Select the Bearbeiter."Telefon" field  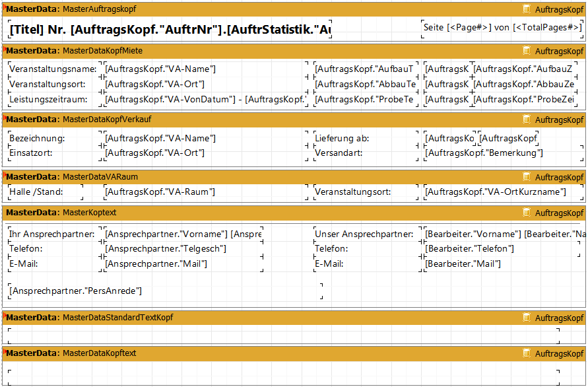[x=502, y=249]
